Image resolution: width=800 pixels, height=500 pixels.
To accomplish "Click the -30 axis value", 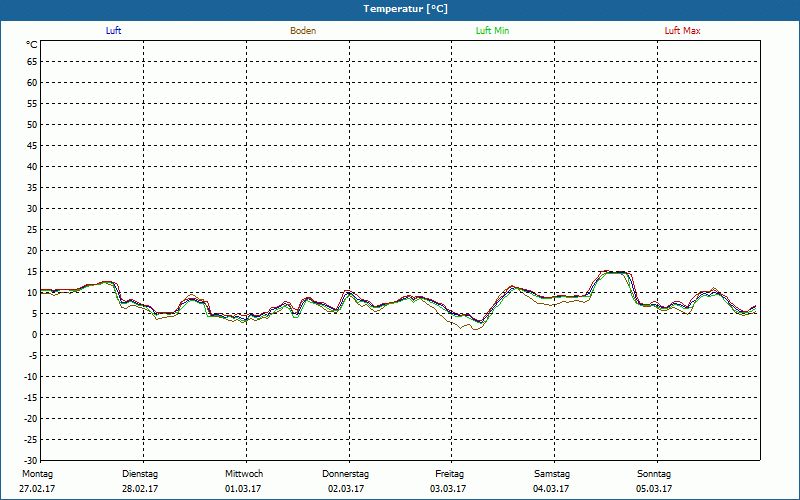I will 30,460.
